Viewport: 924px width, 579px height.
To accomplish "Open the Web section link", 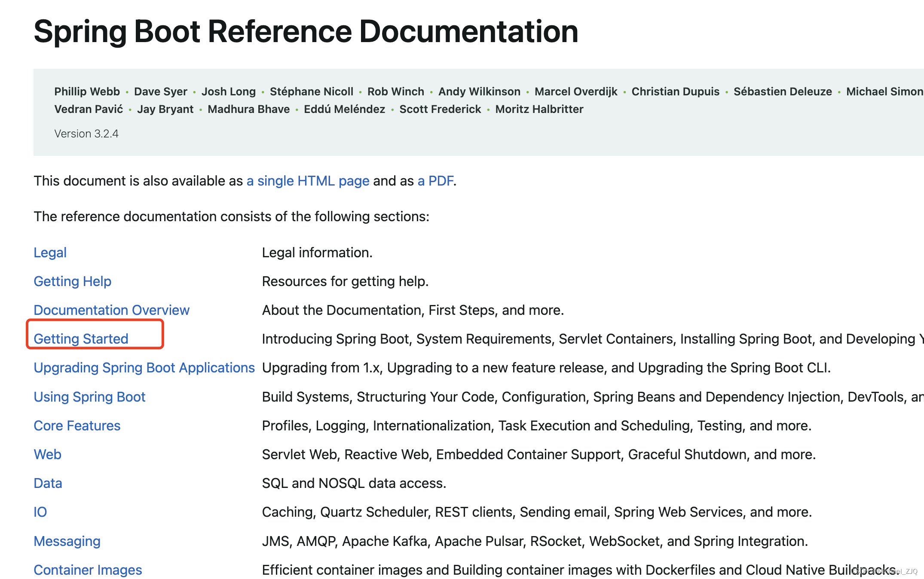I will [x=47, y=454].
